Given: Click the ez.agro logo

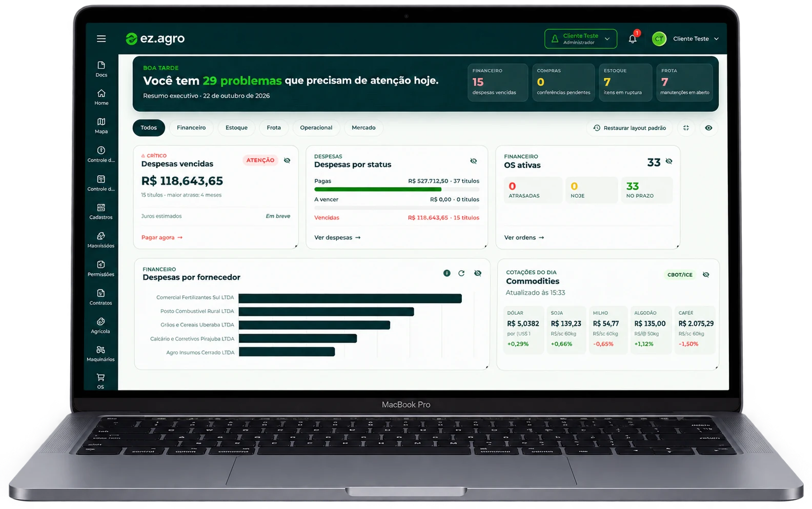Looking at the screenshot, I should [x=155, y=39].
